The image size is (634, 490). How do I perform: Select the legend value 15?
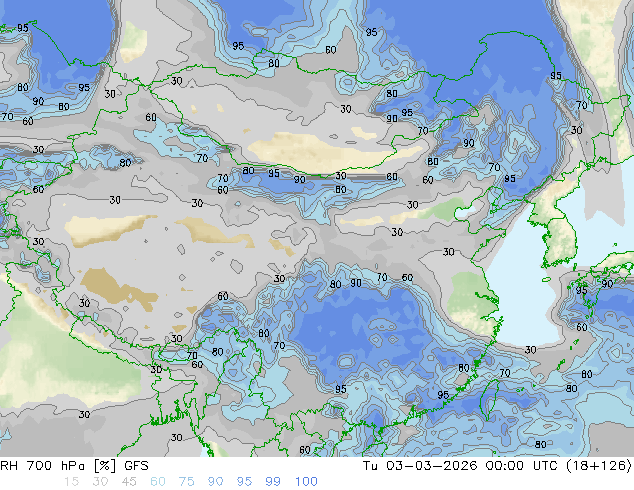[71, 482]
